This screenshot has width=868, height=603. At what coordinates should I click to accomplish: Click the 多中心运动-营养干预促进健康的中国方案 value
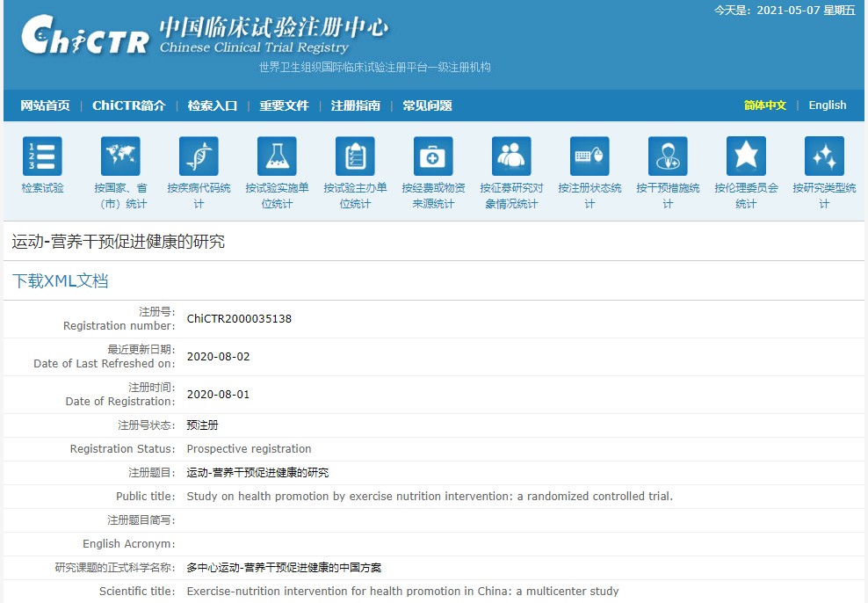284,568
